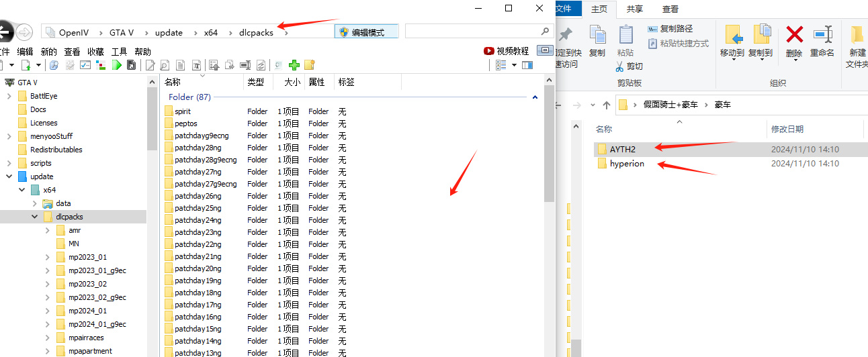
Task: Select the AYTH2 folder in Explorer
Action: tap(622, 149)
